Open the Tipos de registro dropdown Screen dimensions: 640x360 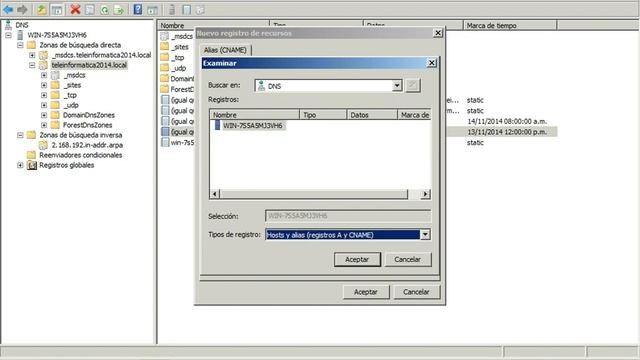[425, 235]
